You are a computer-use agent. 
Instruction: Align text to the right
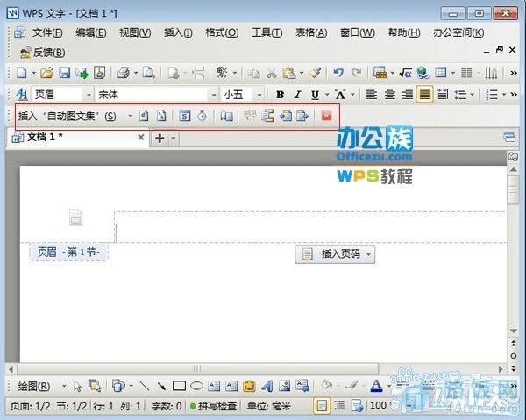pyautogui.click(x=408, y=95)
